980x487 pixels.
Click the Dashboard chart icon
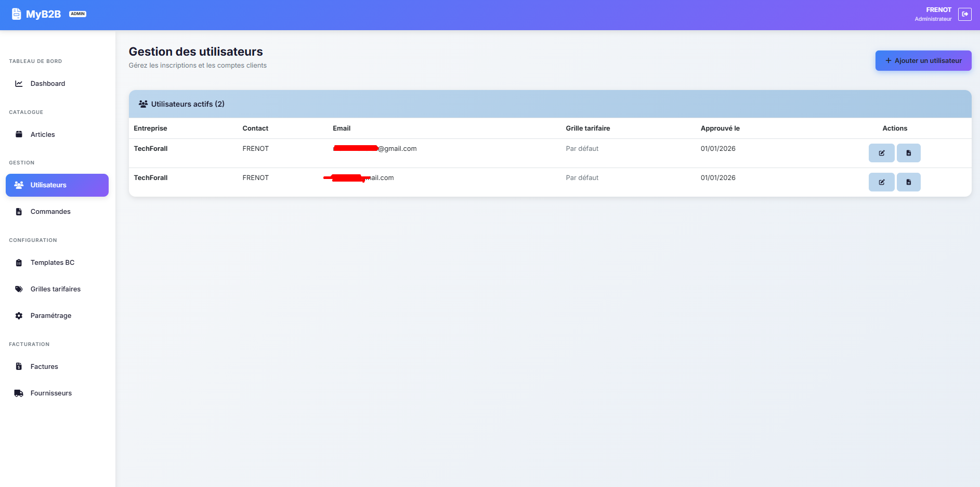[x=19, y=84]
